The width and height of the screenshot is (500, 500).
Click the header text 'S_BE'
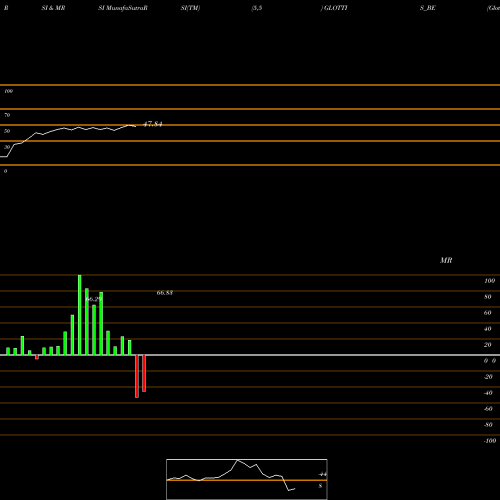click(428, 8)
